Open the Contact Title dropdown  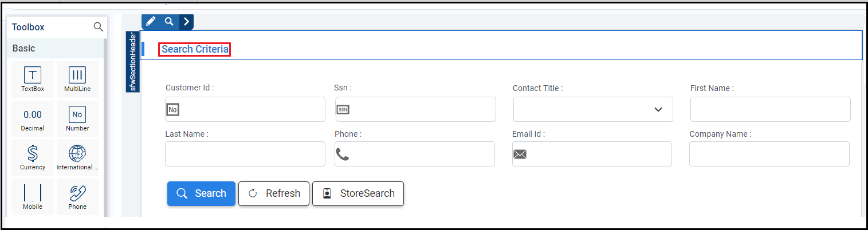593,109
